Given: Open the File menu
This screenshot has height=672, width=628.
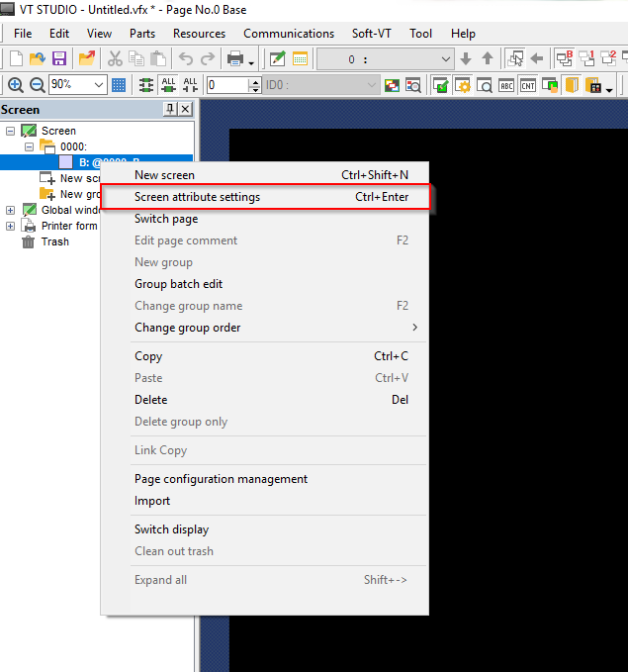Looking at the screenshot, I should pos(23,34).
